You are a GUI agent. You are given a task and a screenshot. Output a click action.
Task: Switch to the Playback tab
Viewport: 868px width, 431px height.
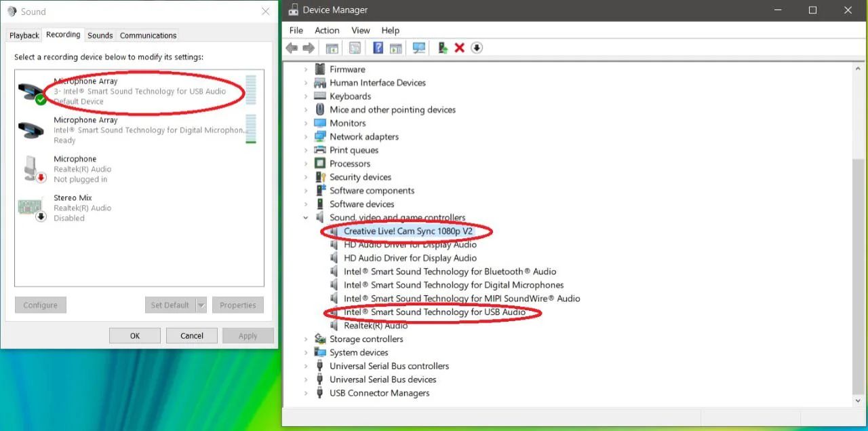click(x=23, y=35)
